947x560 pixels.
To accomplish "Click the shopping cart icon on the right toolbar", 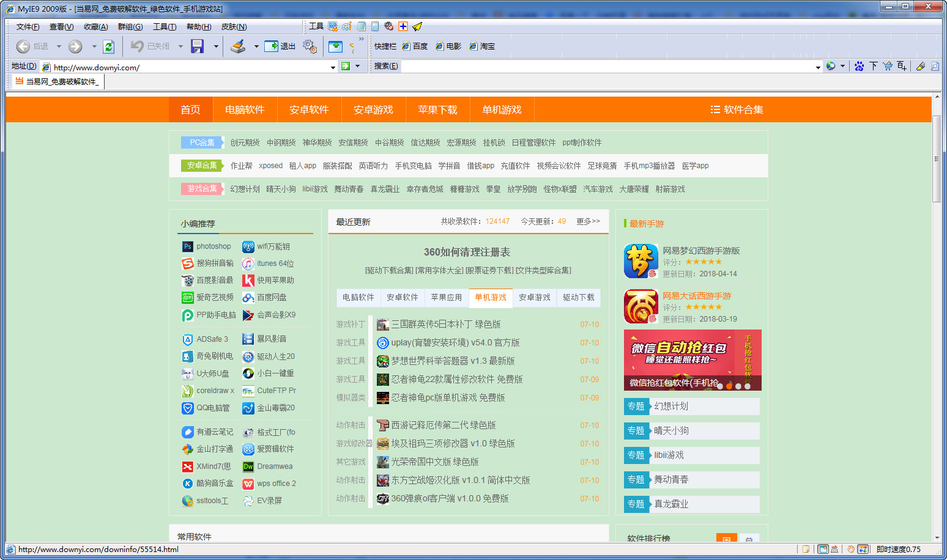I will point(887,65).
